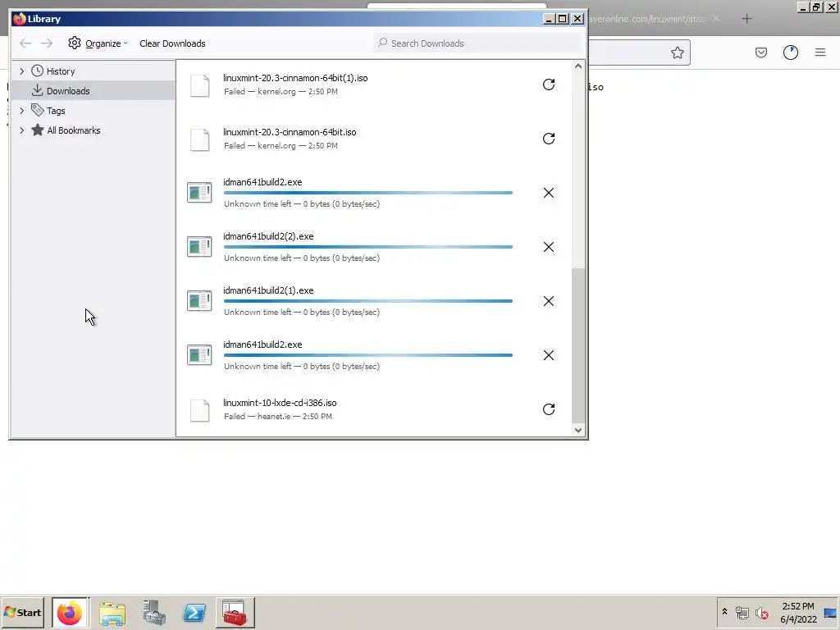The height and width of the screenshot is (630, 840).
Task: Click All Bookmarks star icon
Action: coord(38,130)
